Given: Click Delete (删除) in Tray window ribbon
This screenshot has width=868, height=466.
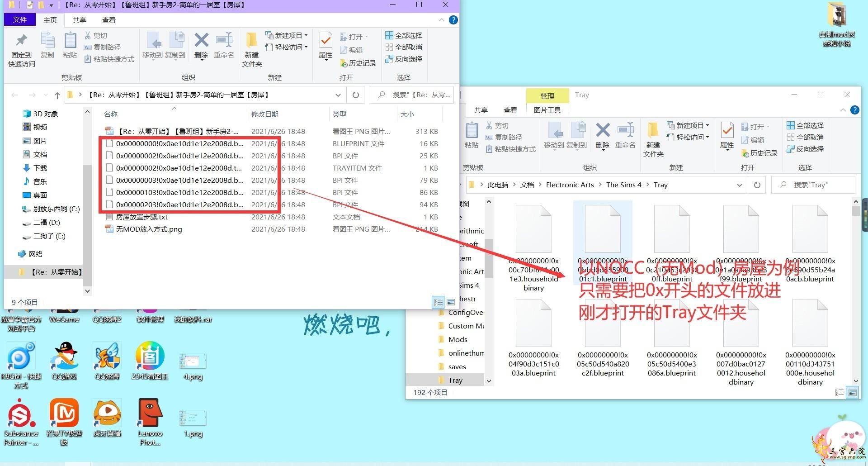Looking at the screenshot, I should (603, 135).
